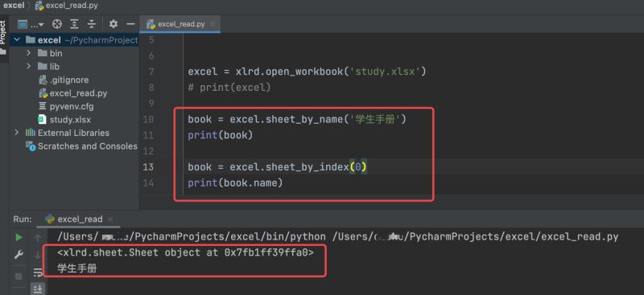The height and width of the screenshot is (295, 644).
Task: Expand the bin folder
Action: 29,53
